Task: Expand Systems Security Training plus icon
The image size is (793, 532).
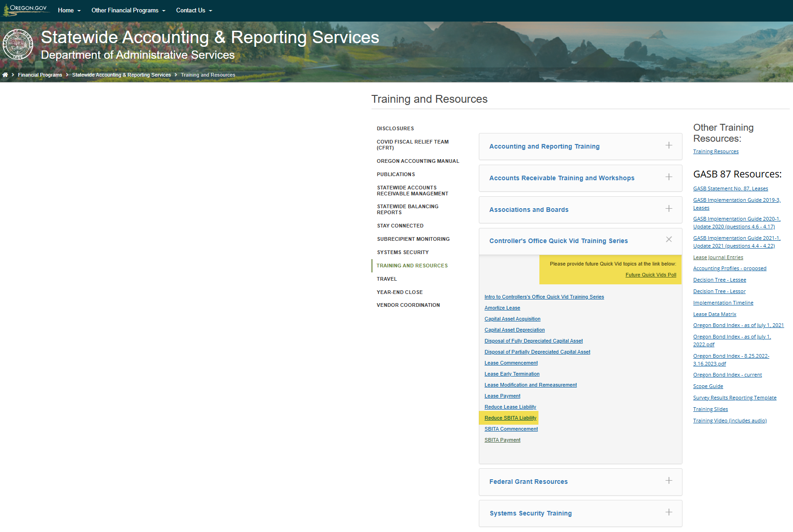Action: point(669,512)
